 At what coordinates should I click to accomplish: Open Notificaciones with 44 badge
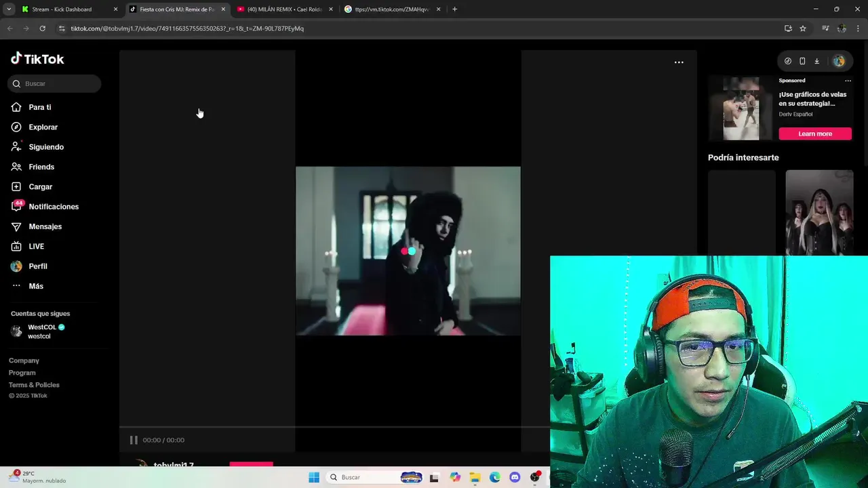tap(54, 207)
